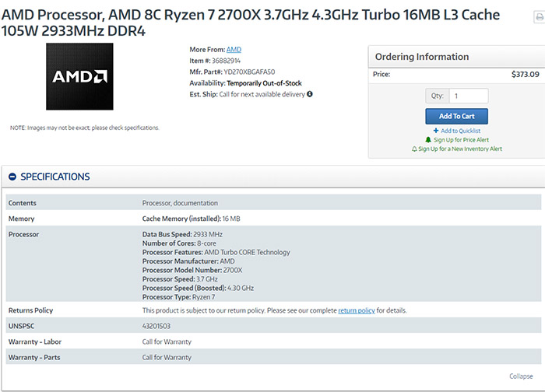The width and height of the screenshot is (545, 392).
Task: Open the return policy link
Action: 357,310
